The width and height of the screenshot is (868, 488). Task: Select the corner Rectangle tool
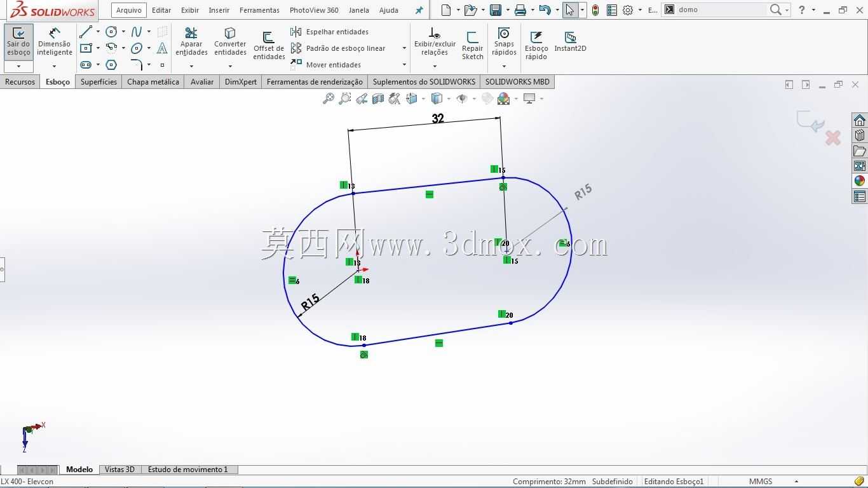(x=86, y=48)
